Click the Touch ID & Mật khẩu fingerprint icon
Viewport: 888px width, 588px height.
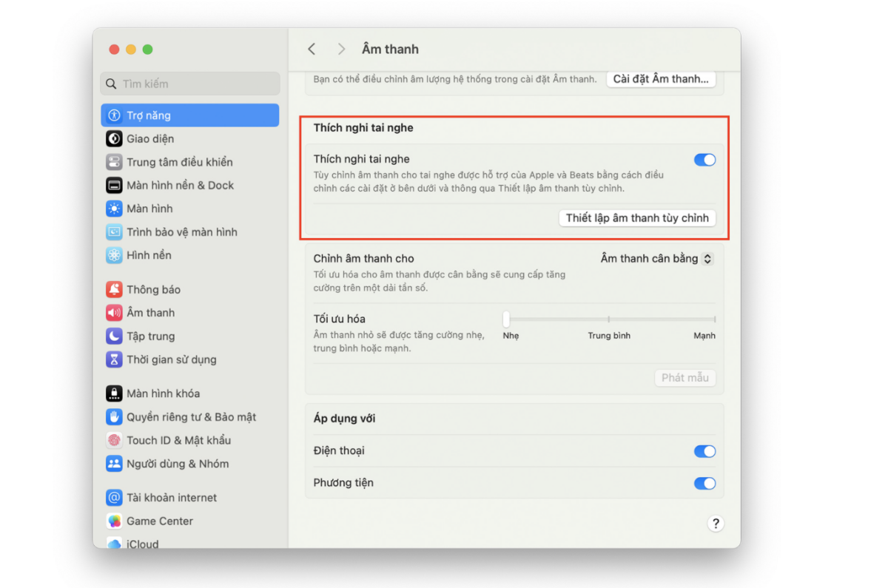(x=114, y=440)
